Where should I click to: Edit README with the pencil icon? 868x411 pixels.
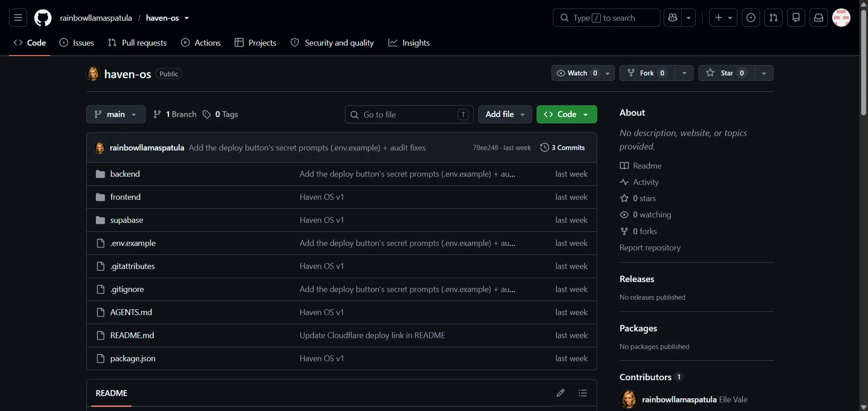[561, 393]
